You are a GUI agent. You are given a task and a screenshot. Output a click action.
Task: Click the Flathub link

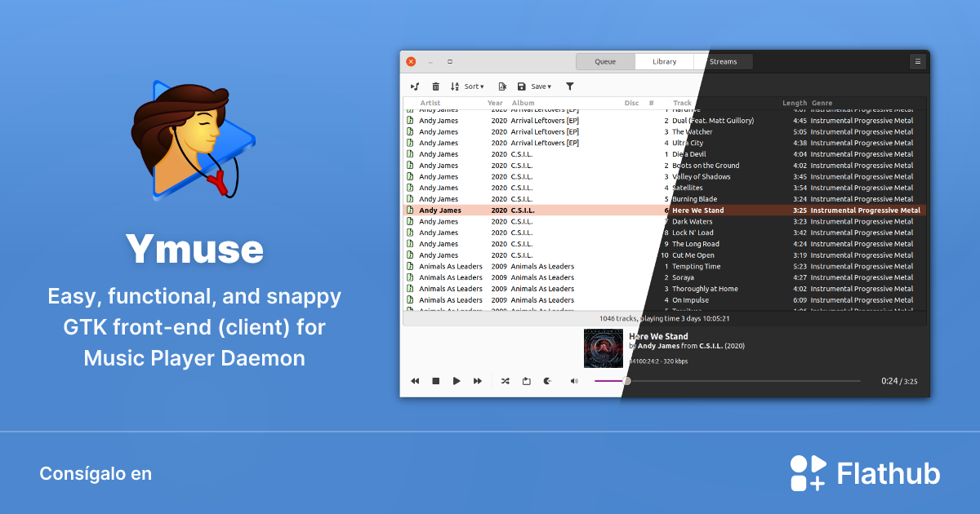[x=865, y=473]
